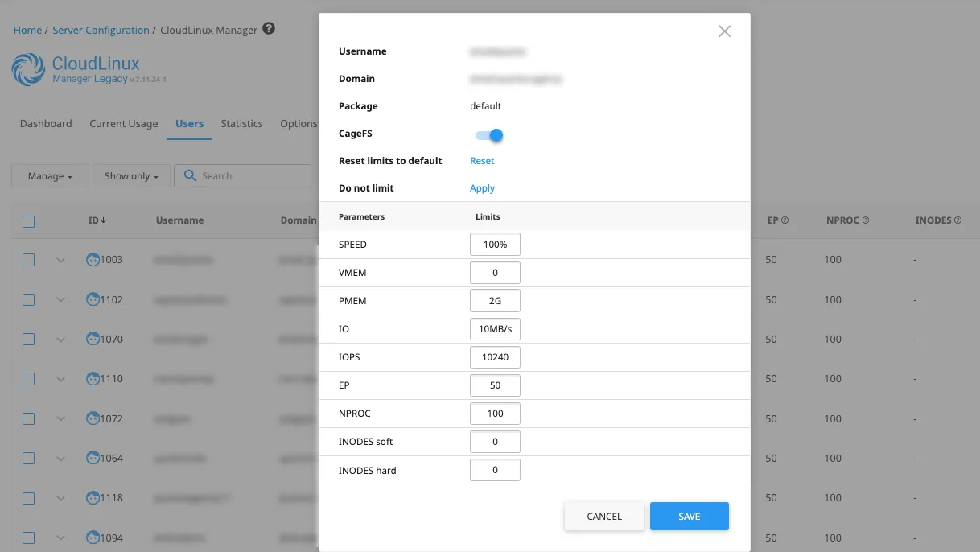Screen dimensions: 980x552
Task: Expand the row for user 1102
Action: pos(61,299)
